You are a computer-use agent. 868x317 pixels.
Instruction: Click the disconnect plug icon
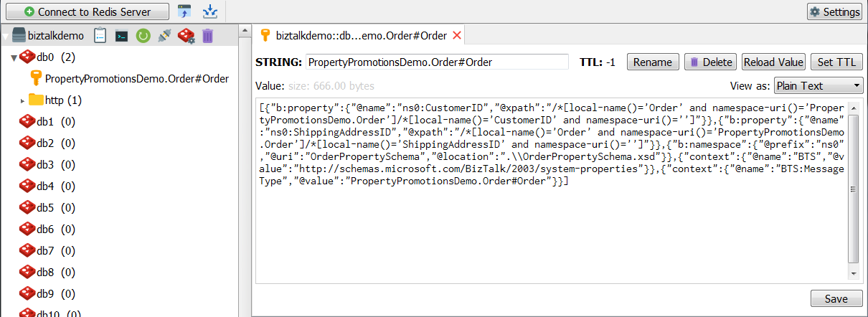(164, 35)
